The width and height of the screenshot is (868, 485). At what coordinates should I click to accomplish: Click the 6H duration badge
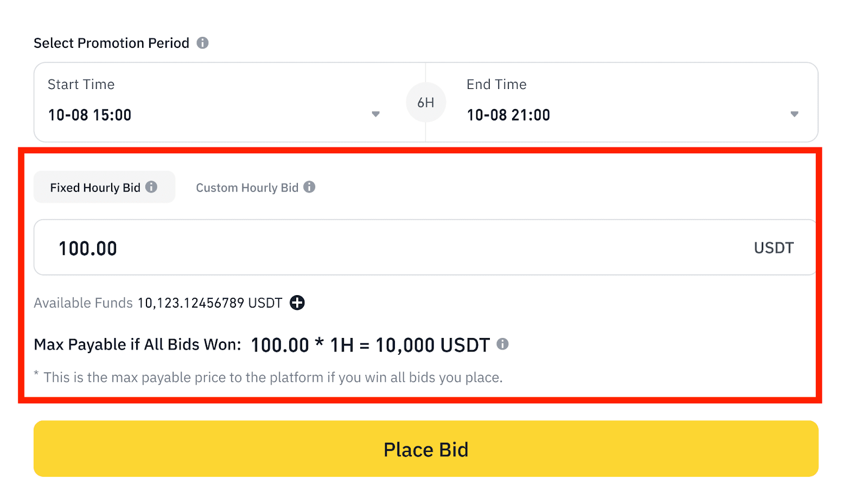coord(426,102)
